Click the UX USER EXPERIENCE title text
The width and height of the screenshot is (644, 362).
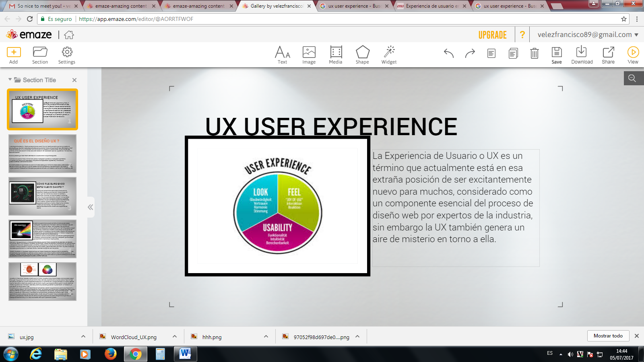tap(331, 127)
